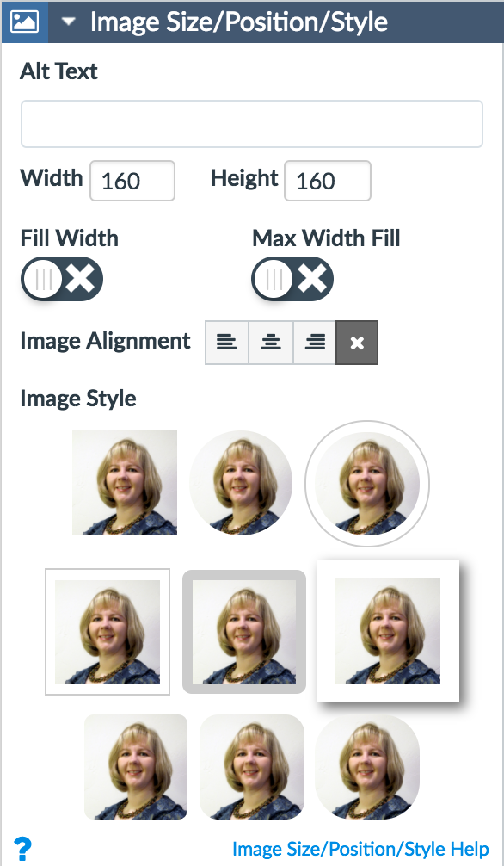Viewport: 504px width, 866px height.
Task: Select the no-alignment button in Image Alignment
Action: (x=357, y=342)
